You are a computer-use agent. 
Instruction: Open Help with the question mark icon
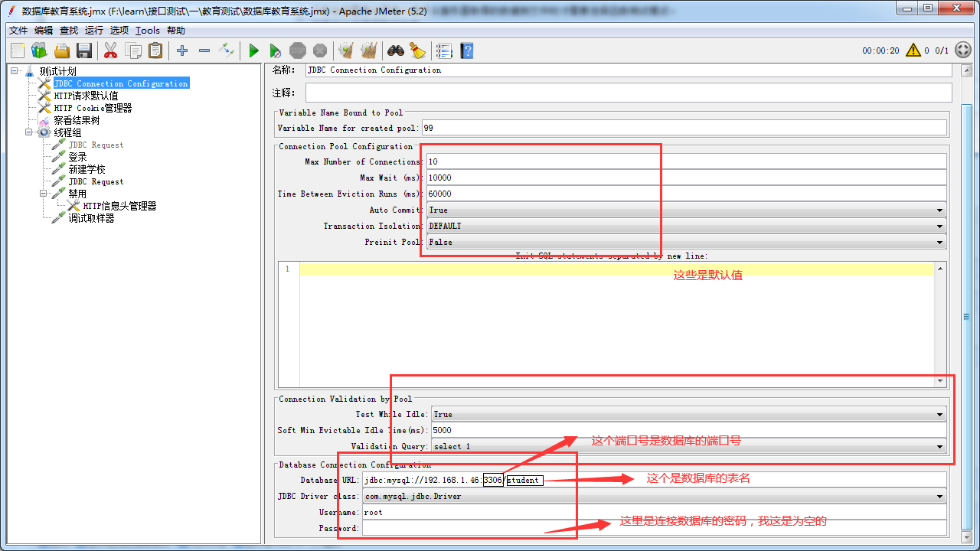pos(466,51)
